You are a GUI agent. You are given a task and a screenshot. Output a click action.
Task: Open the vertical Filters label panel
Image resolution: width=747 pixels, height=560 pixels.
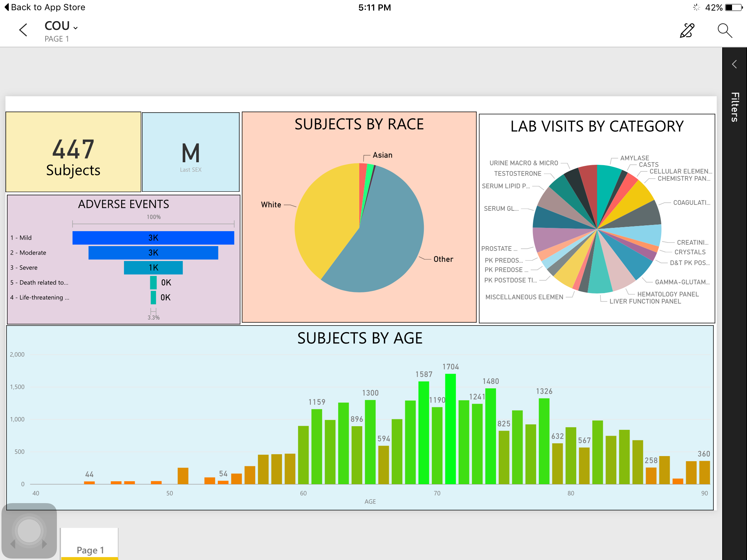coord(735,107)
